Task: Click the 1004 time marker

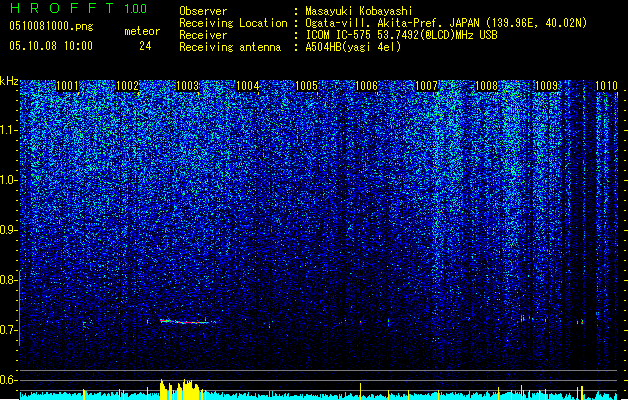Action: click(x=248, y=86)
